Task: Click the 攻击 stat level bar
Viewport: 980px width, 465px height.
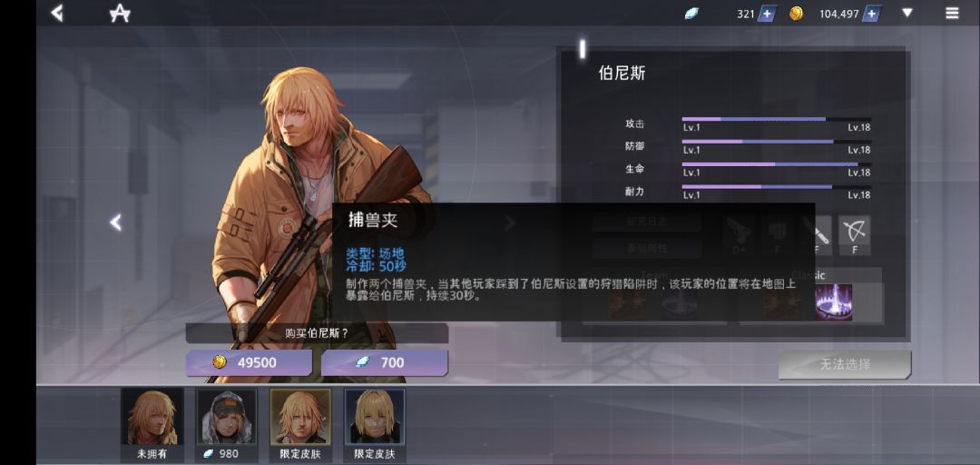Action: (776, 119)
